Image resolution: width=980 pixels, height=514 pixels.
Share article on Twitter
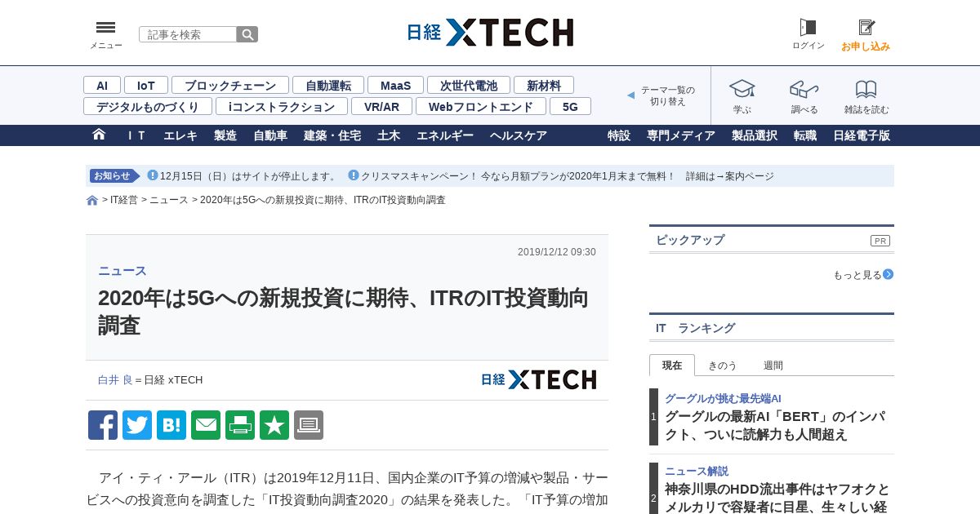137,425
